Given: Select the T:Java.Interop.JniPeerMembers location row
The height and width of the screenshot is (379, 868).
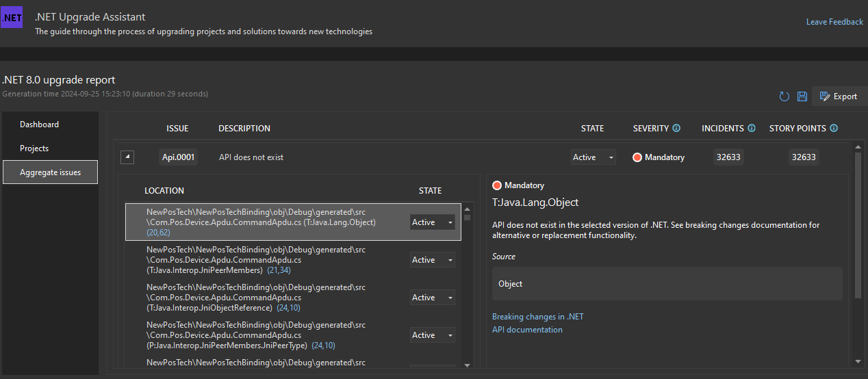Looking at the screenshot, I should pos(293,260).
